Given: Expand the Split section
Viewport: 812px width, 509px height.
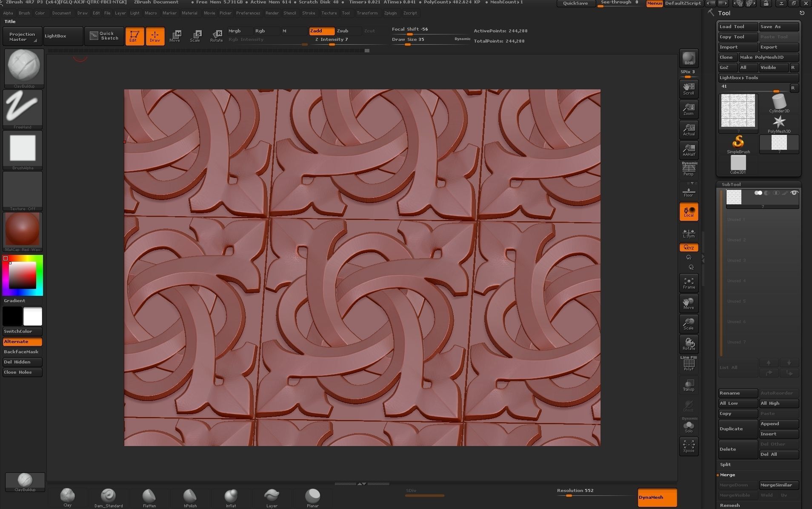Looking at the screenshot, I should pos(725,464).
